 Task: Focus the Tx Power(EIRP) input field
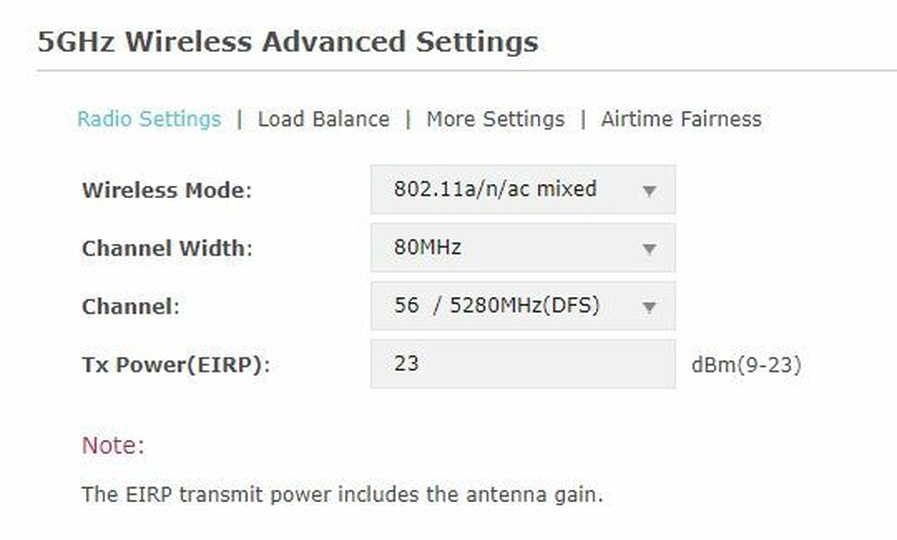click(x=522, y=364)
